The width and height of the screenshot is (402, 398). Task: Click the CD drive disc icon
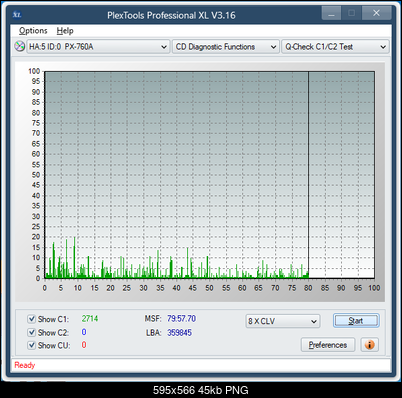[20, 46]
